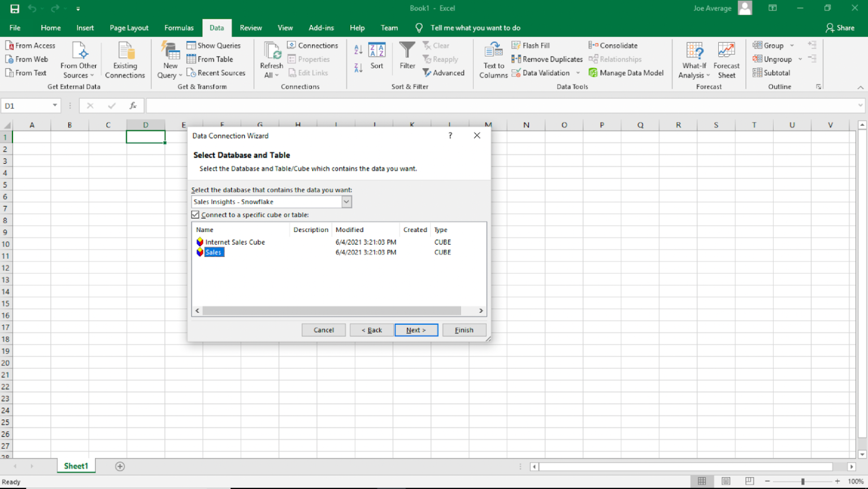This screenshot has width=868, height=489.
Task: Open the Page Layout tab
Action: click(129, 28)
